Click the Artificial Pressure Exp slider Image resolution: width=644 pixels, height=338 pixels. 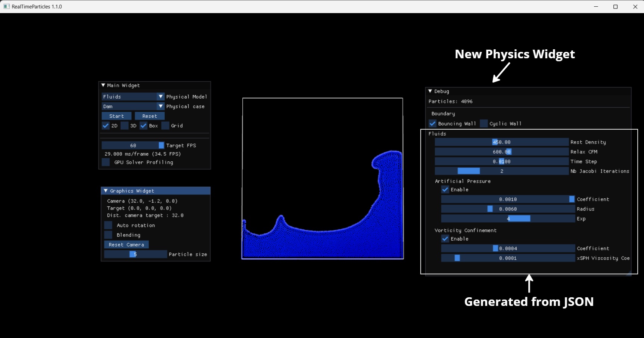click(x=508, y=218)
